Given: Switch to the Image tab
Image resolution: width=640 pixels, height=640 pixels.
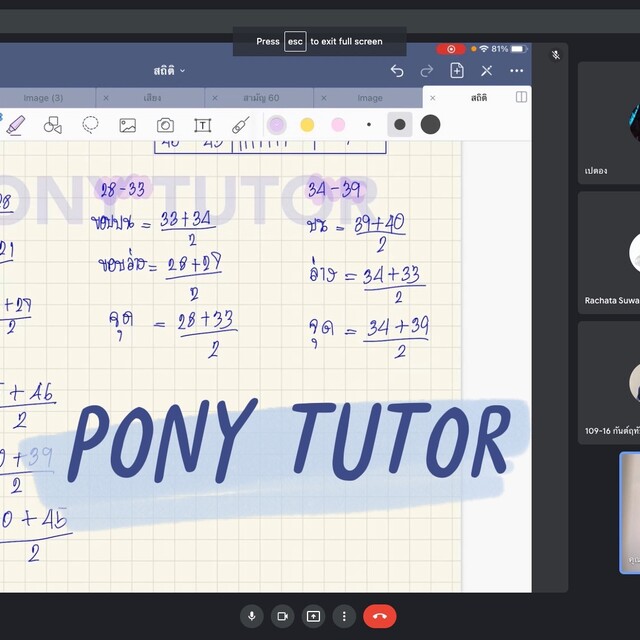Looking at the screenshot, I should point(370,98).
